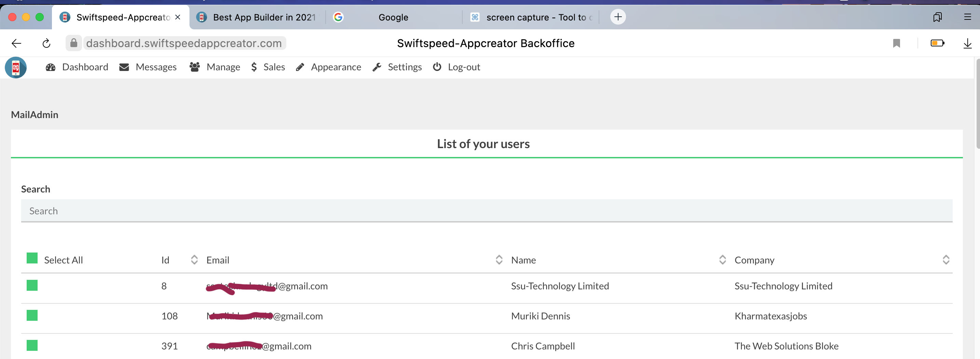Click the Messages envelope icon
This screenshot has height=359, width=980.
tap(124, 67)
